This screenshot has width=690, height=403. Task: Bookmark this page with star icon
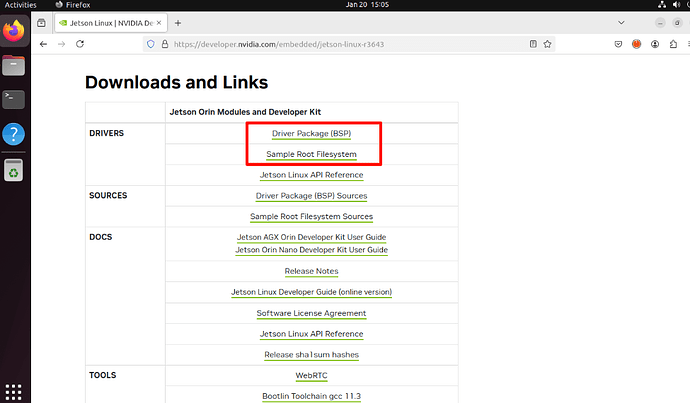tap(547, 44)
